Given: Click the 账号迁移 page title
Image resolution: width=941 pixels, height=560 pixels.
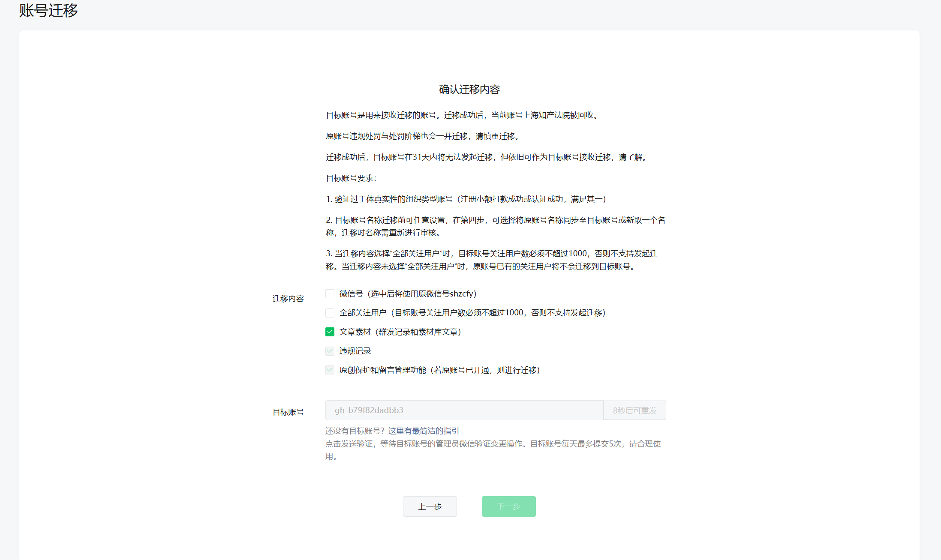Looking at the screenshot, I should click(48, 11).
